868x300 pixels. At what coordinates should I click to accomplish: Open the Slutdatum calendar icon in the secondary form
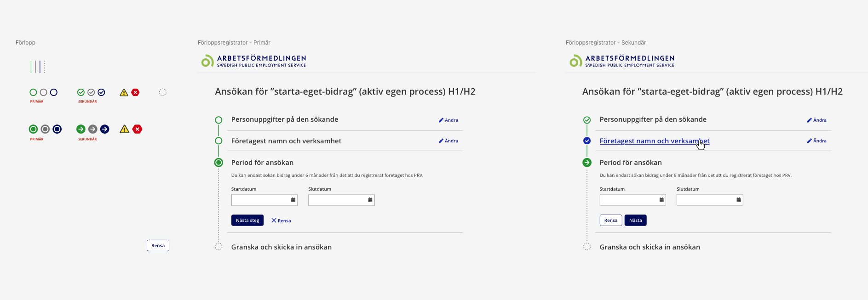pyautogui.click(x=739, y=200)
